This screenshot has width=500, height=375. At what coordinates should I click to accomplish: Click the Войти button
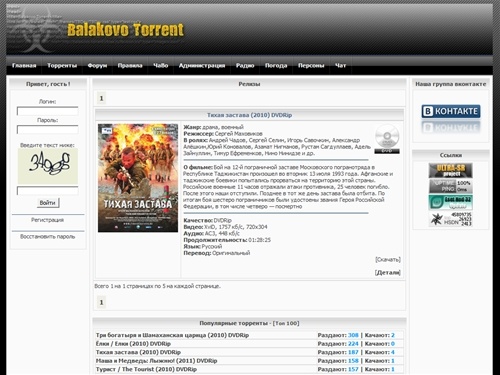48,203
